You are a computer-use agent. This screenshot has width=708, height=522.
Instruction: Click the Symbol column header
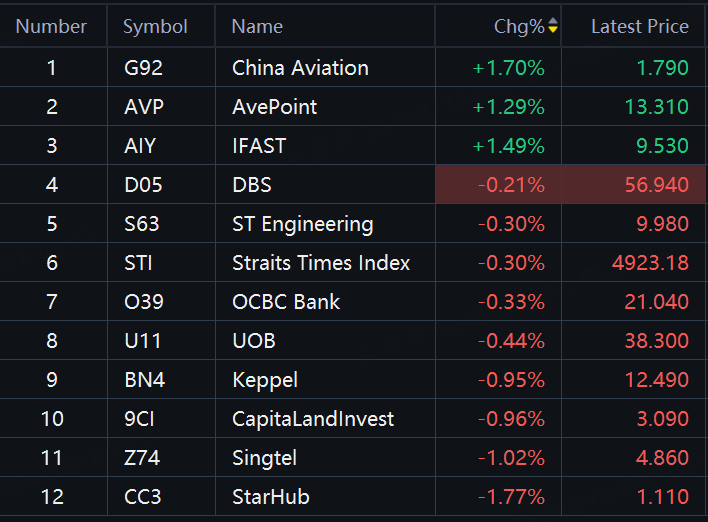click(155, 27)
